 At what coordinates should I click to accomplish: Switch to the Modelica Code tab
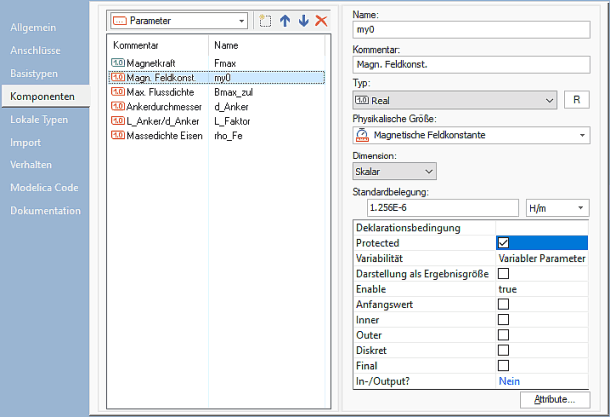[46, 188]
